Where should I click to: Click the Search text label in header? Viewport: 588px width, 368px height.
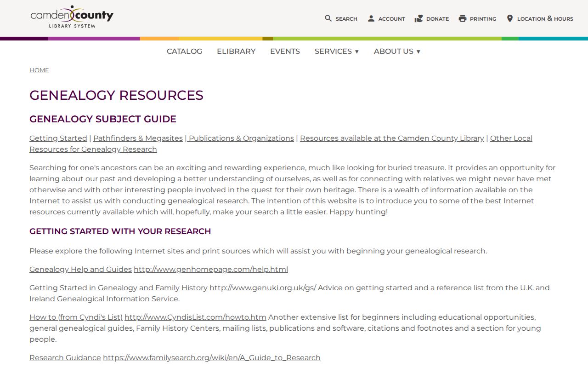pos(346,19)
